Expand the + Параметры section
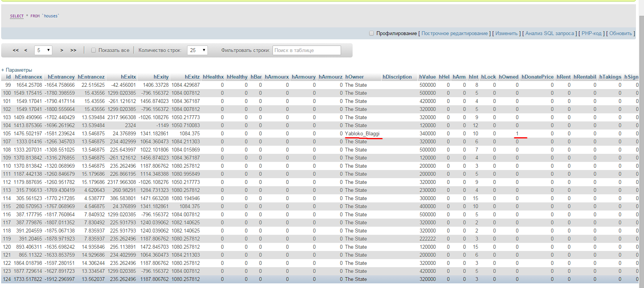Viewport: 644px width, 288px height. [x=17, y=70]
